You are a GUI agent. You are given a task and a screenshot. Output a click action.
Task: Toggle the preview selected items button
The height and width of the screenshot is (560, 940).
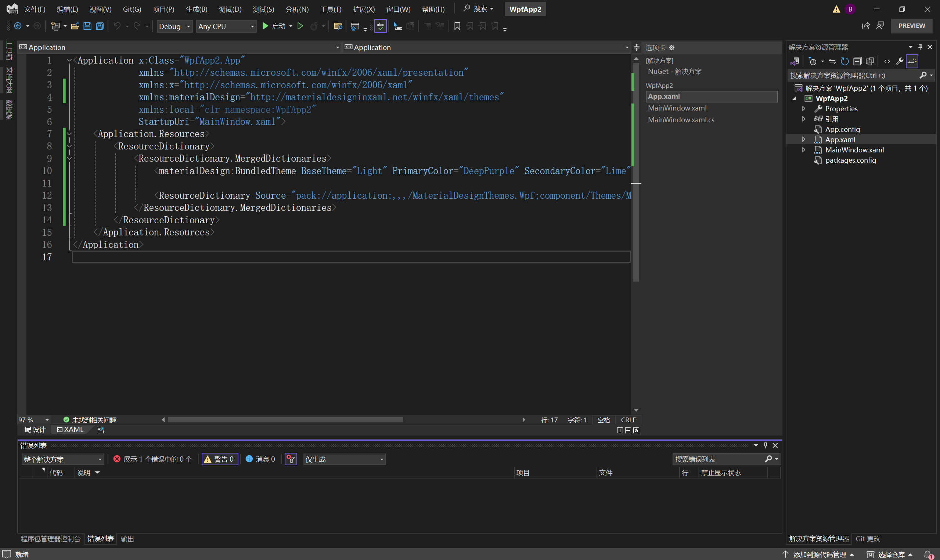[912, 61]
